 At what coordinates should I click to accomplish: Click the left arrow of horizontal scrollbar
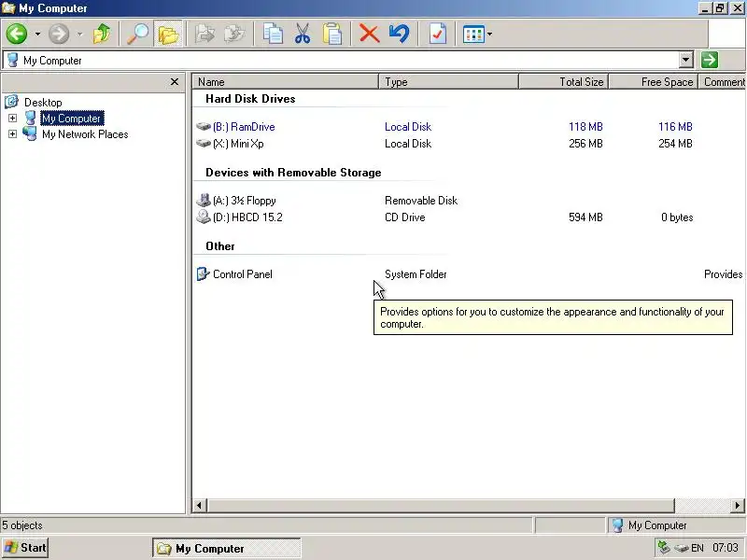tap(200, 505)
